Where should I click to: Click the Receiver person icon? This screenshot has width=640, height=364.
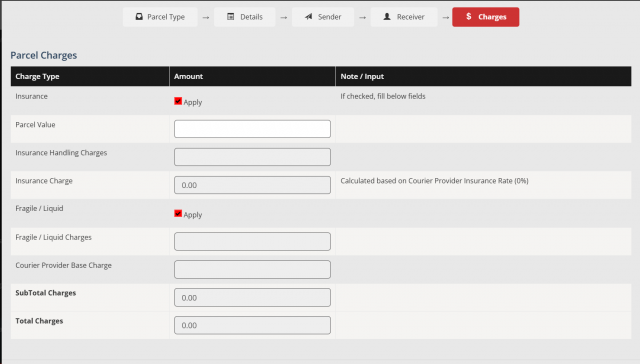point(387,17)
